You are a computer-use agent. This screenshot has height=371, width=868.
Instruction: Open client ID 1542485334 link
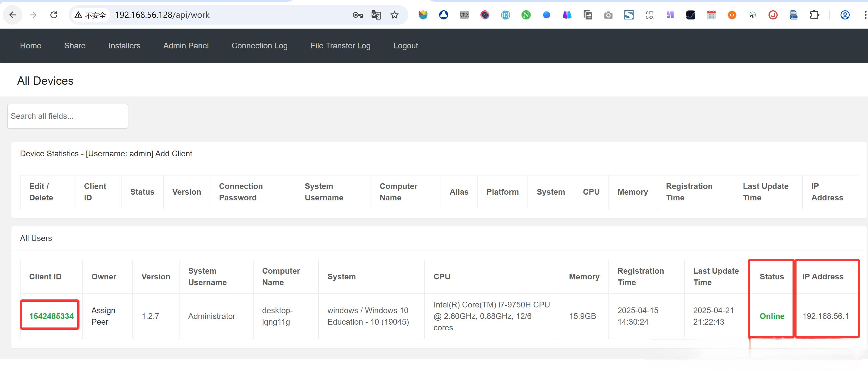51,316
